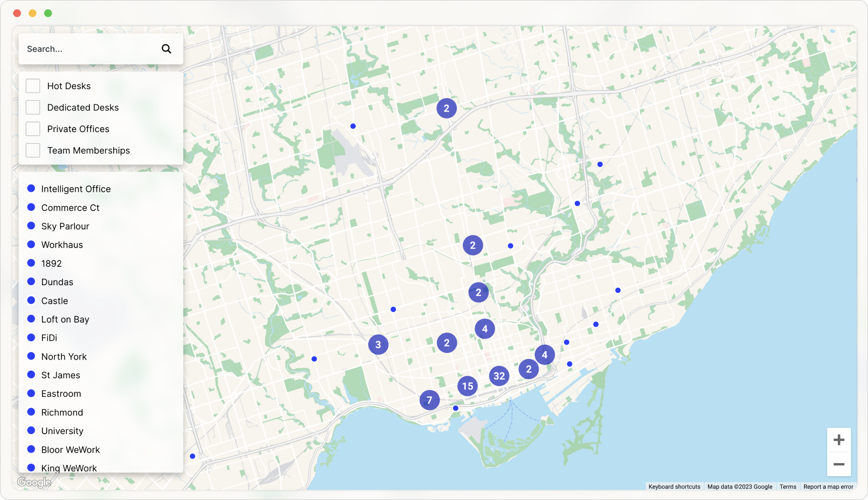
Task: Click the search magnifying glass icon
Action: tap(166, 49)
